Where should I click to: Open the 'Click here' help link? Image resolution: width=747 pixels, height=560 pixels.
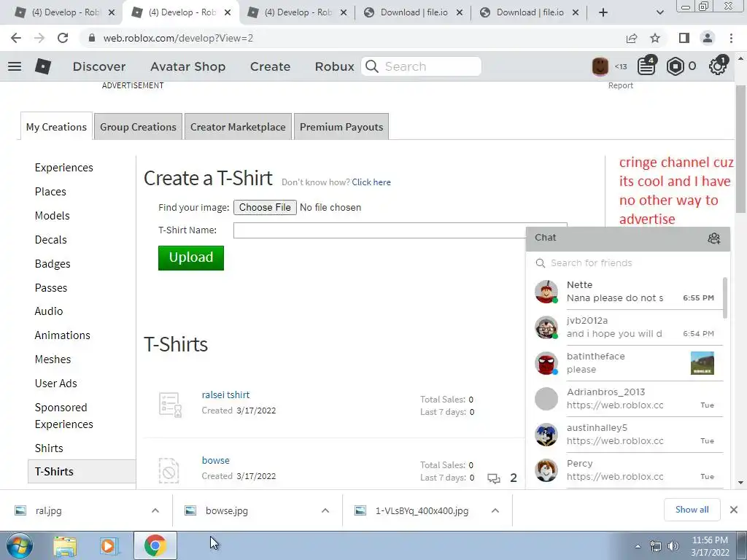(x=371, y=182)
